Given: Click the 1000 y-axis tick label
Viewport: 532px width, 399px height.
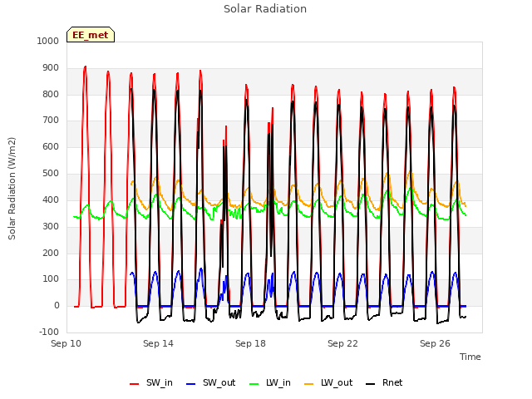Looking at the screenshot, I should click(48, 41).
